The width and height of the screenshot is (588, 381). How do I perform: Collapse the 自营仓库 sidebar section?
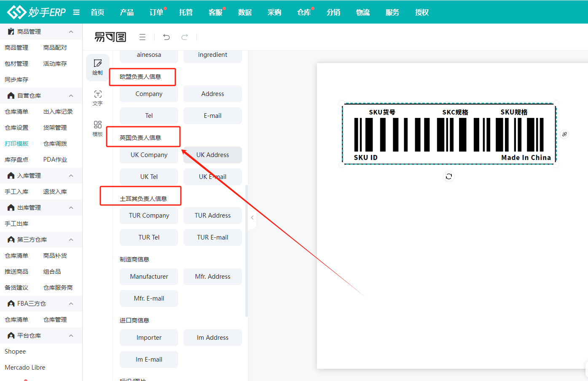[71, 96]
